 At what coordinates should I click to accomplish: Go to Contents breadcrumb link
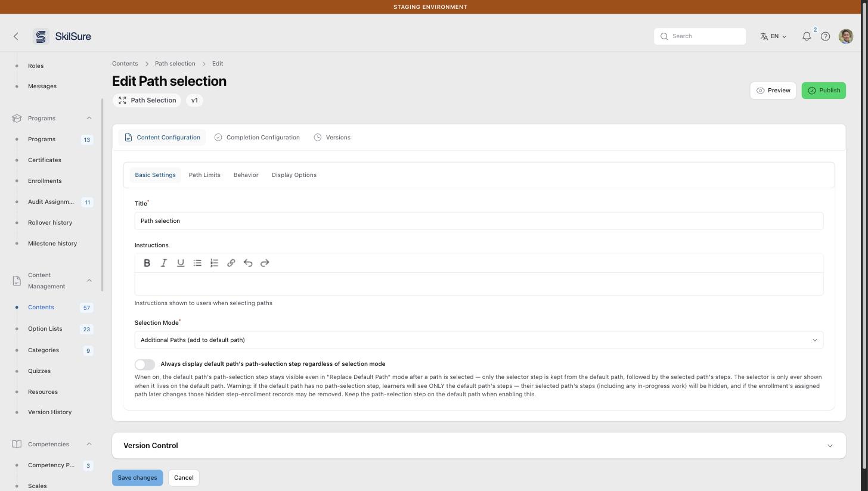click(x=125, y=64)
